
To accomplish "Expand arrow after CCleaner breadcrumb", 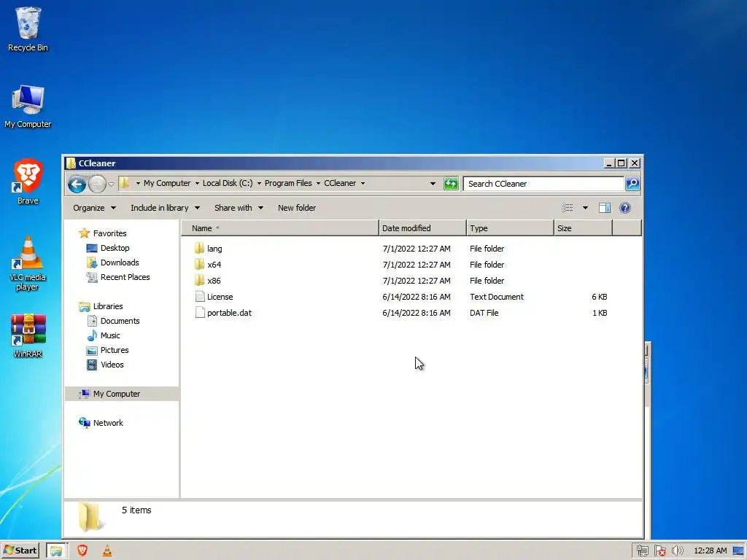I will tap(363, 183).
